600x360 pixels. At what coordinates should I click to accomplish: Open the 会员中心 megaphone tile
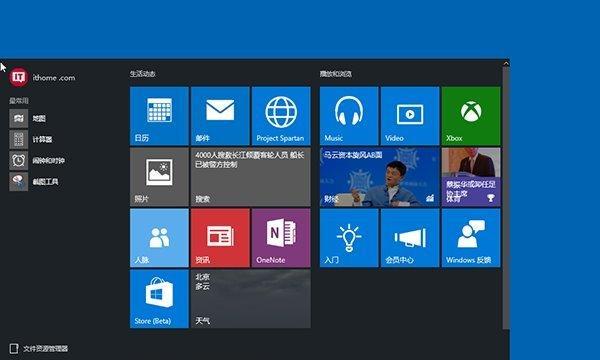coord(410,238)
